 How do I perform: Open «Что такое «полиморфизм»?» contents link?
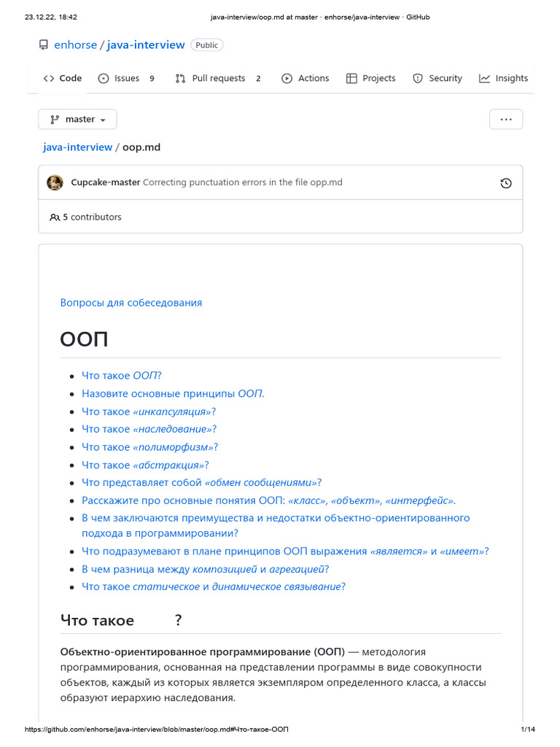coord(149,447)
